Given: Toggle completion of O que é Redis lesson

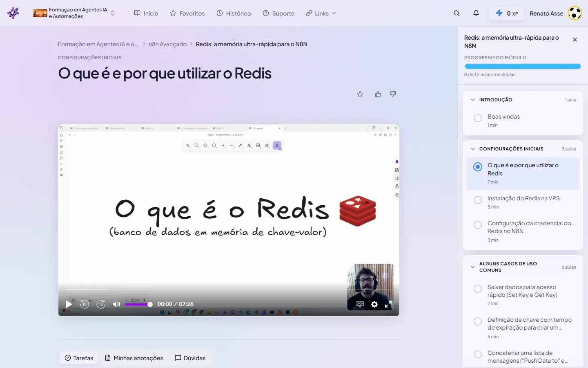Looking at the screenshot, I should click(x=478, y=167).
